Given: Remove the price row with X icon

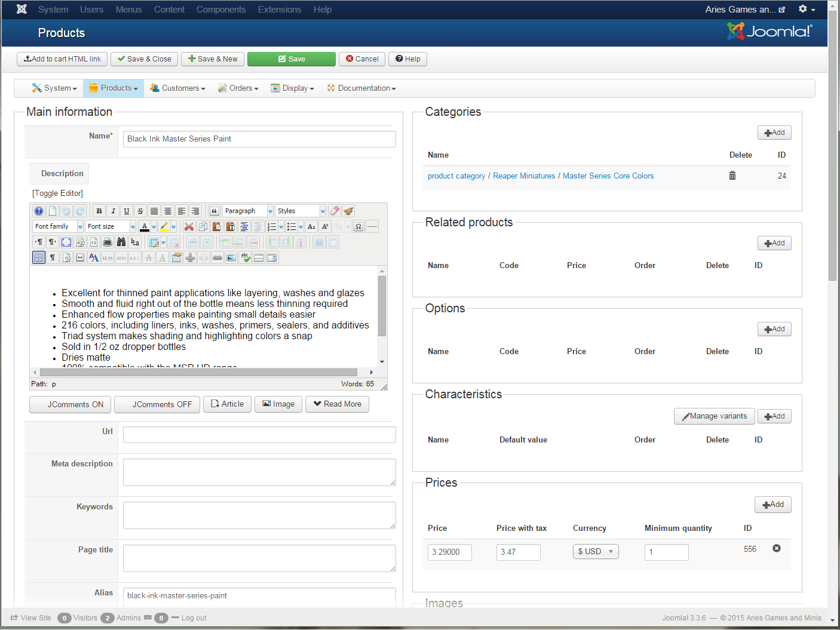Looking at the screenshot, I should click(x=776, y=548).
